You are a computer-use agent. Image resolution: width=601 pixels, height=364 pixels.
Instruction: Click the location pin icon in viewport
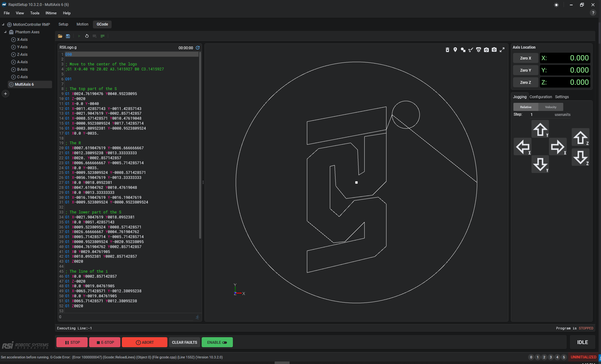[x=455, y=50]
